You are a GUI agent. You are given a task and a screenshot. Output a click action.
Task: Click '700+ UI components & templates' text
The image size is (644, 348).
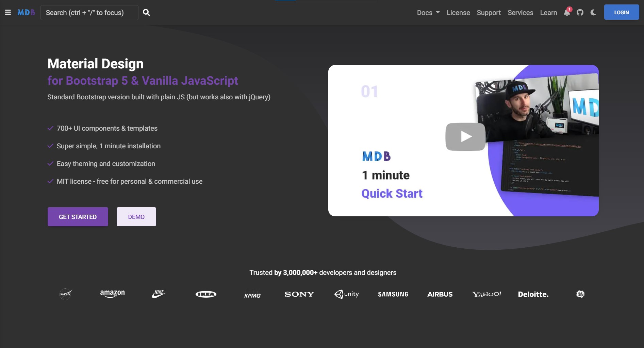pyautogui.click(x=107, y=128)
